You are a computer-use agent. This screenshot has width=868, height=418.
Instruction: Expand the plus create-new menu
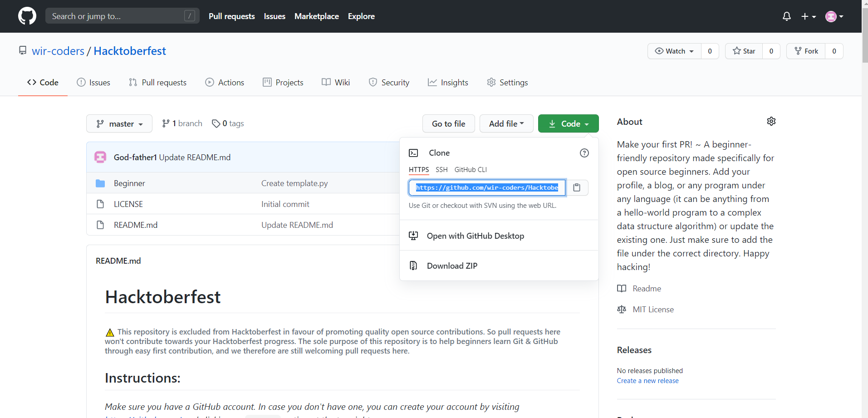coord(809,16)
